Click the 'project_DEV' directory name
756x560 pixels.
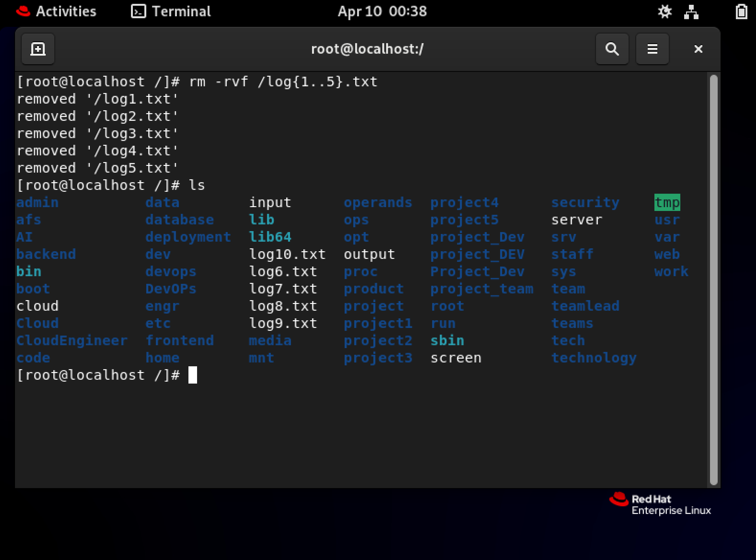(477, 254)
